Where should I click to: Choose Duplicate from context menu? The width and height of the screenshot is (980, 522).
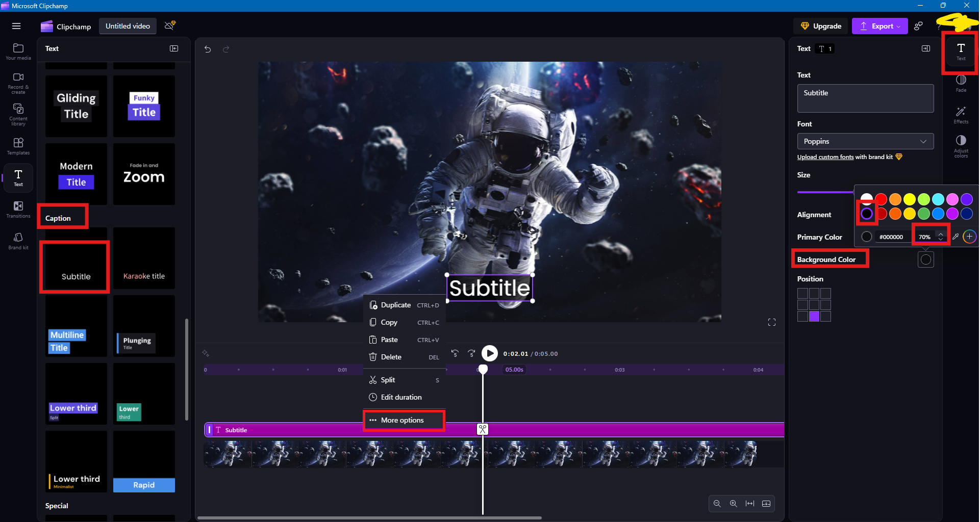click(x=404, y=305)
